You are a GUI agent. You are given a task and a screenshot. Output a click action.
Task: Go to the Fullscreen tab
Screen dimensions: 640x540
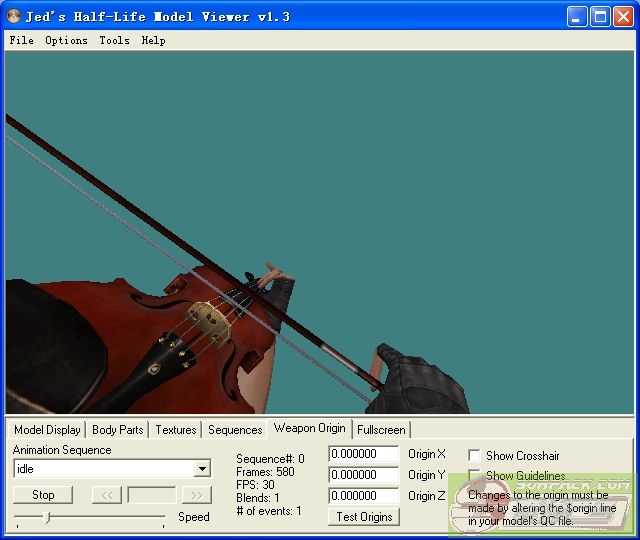(381, 430)
